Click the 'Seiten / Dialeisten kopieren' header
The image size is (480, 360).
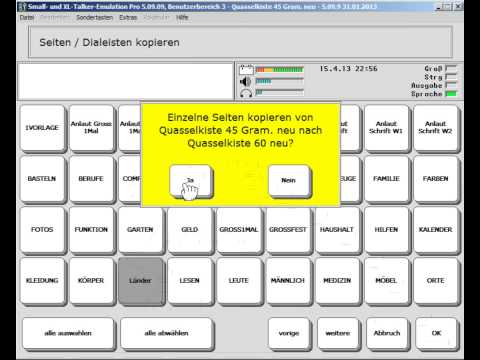240,42
